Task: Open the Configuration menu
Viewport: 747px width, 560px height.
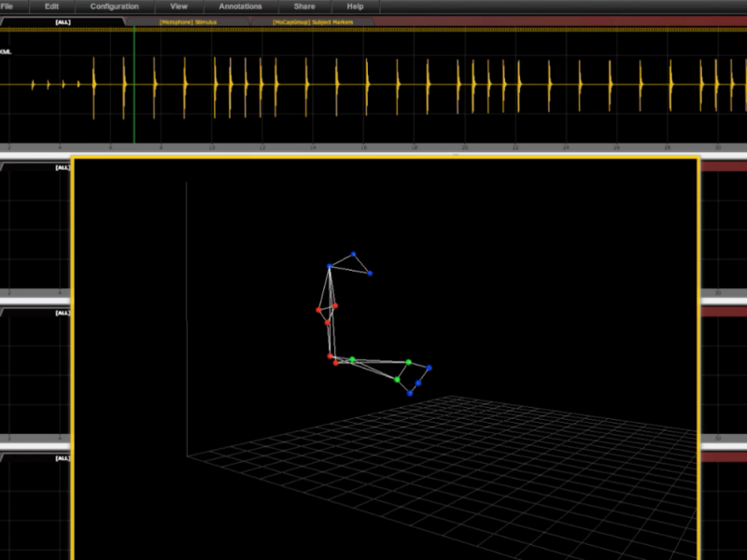Action: 114,7
